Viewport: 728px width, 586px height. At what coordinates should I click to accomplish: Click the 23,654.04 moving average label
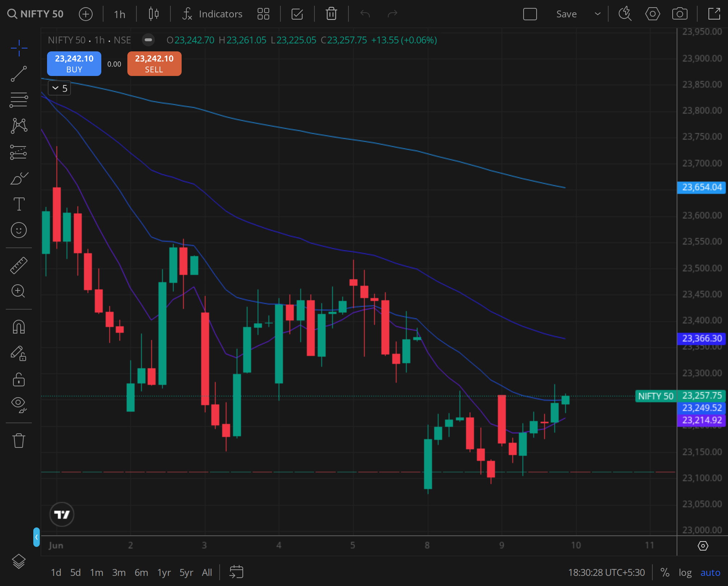click(x=702, y=187)
